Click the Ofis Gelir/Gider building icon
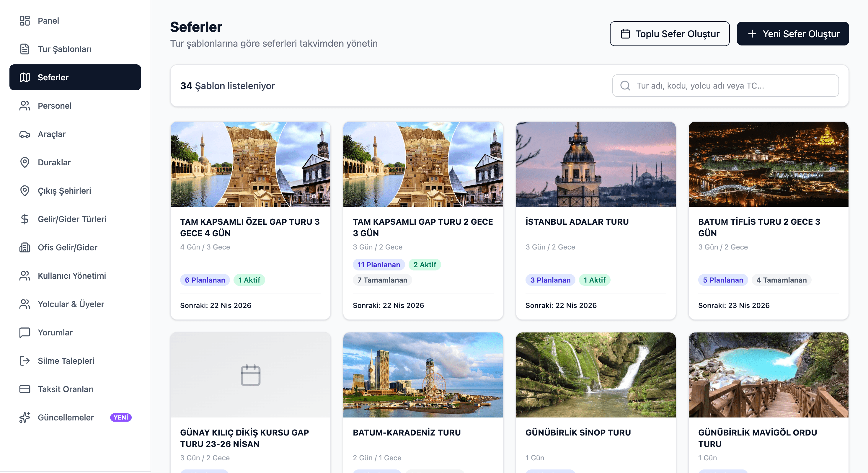This screenshot has height=473, width=868. click(25, 247)
